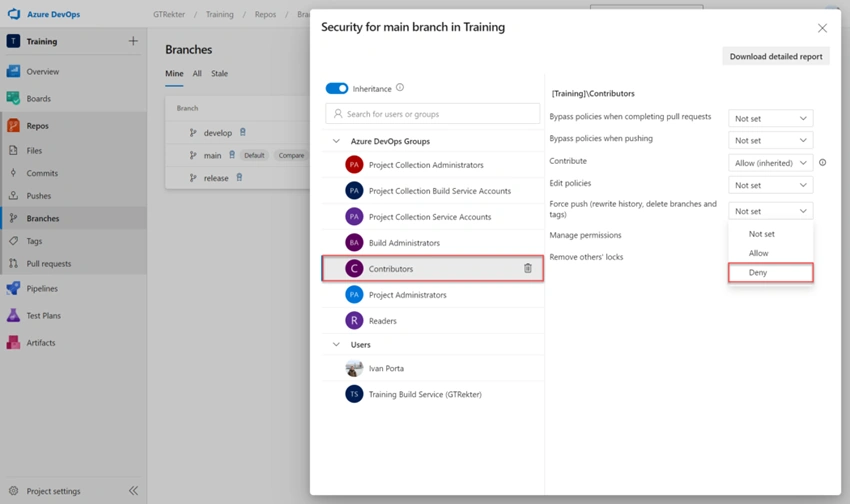Select Project Collection Administrators group avatar
Image resolution: width=850 pixels, height=504 pixels.
point(354,164)
